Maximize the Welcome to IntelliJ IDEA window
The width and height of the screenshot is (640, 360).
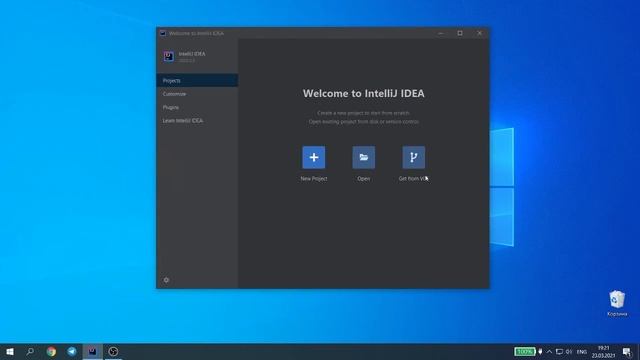coord(460,33)
